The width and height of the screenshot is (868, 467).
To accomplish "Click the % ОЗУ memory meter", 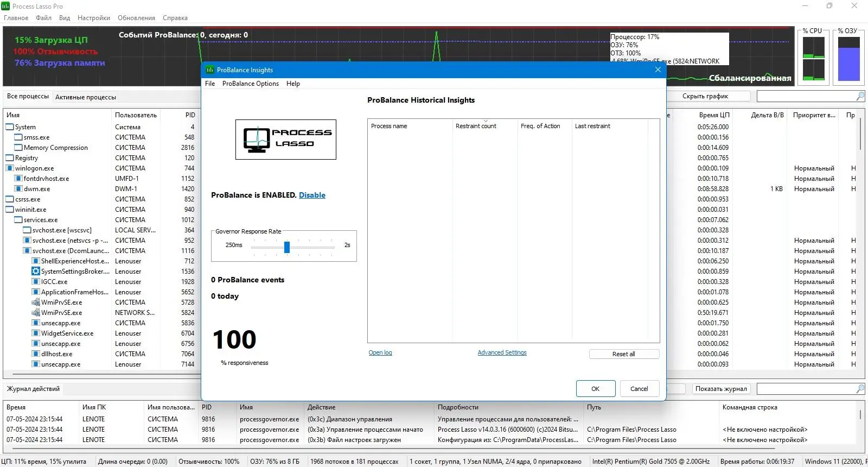I will pyautogui.click(x=849, y=59).
